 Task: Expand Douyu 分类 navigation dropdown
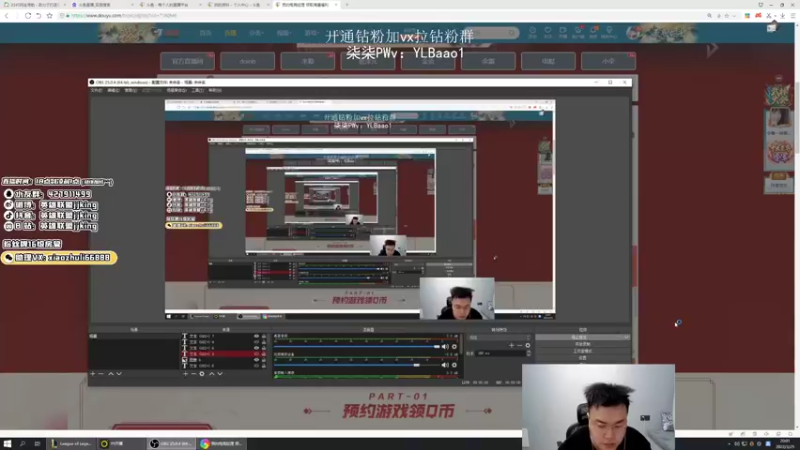click(256, 33)
